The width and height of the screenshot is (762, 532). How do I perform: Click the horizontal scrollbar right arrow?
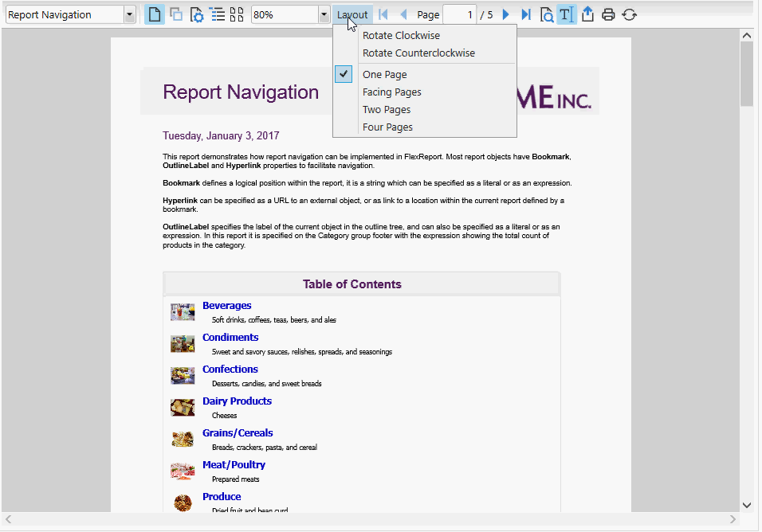[733, 519]
